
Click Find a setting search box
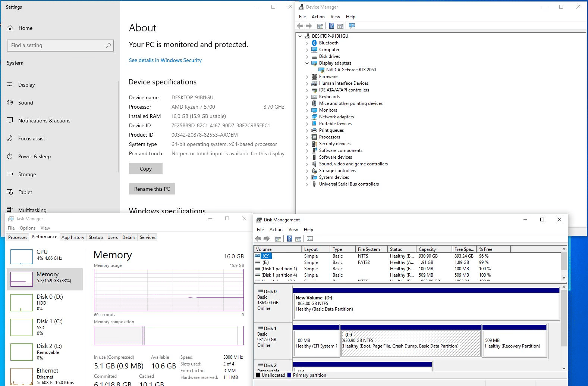[x=60, y=46]
